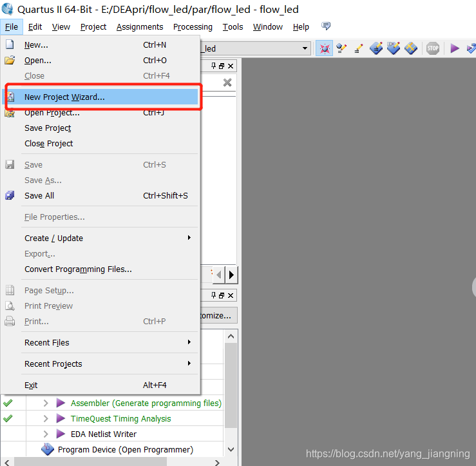Open the Edit menu
The height and width of the screenshot is (466, 476).
[35, 27]
